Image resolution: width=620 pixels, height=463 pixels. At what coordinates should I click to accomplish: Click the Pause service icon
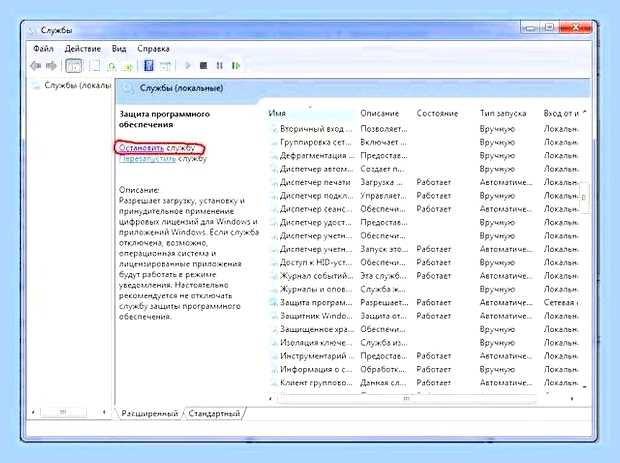[219, 66]
